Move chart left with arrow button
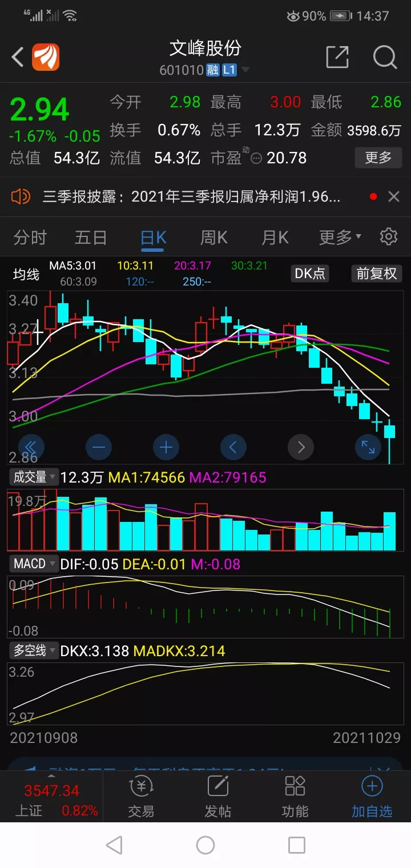The width and height of the screenshot is (411, 868). pyautogui.click(x=233, y=447)
